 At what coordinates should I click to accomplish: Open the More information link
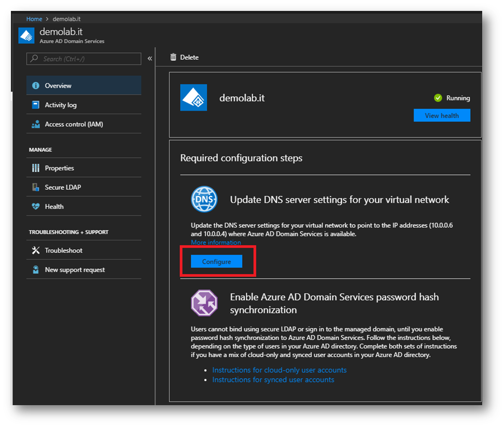(x=216, y=242)
